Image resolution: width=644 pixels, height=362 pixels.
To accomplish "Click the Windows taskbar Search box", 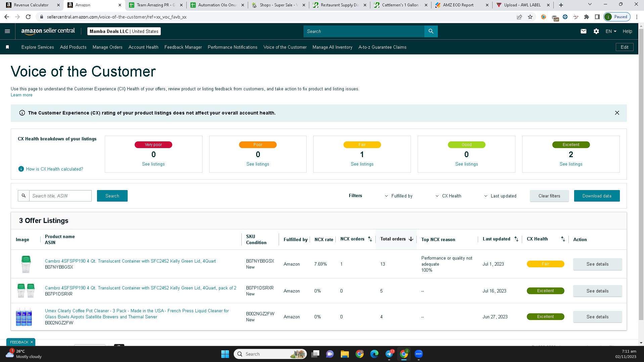I will [270, 354].
